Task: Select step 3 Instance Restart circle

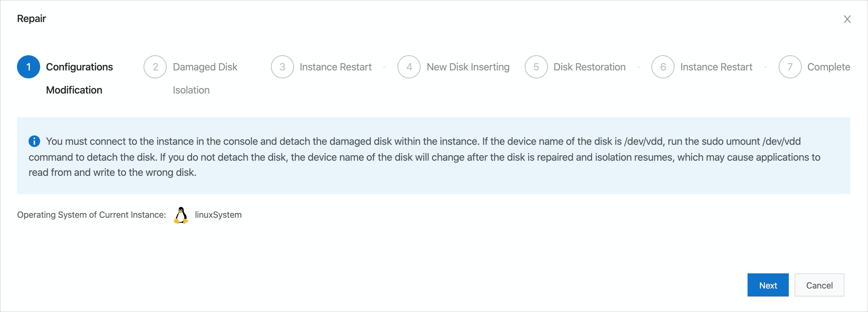Action: tap(282, 66)
